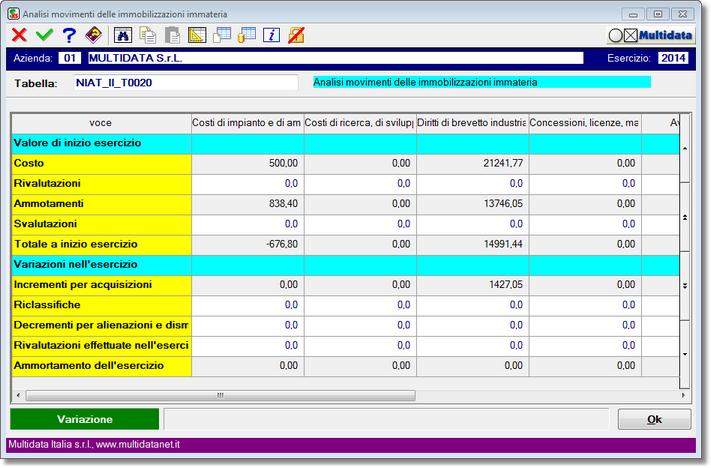Click the copy documents icon

coord(147,35)
